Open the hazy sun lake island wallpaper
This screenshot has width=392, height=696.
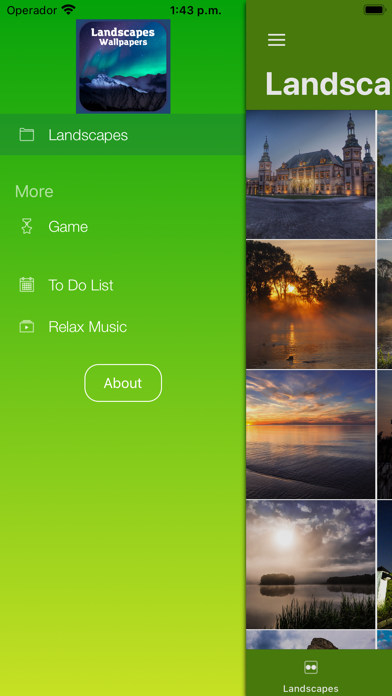pos(311,565)
